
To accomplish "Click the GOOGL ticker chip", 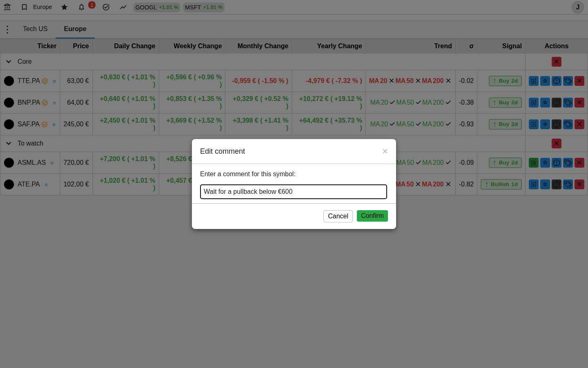I will point(157,7).
